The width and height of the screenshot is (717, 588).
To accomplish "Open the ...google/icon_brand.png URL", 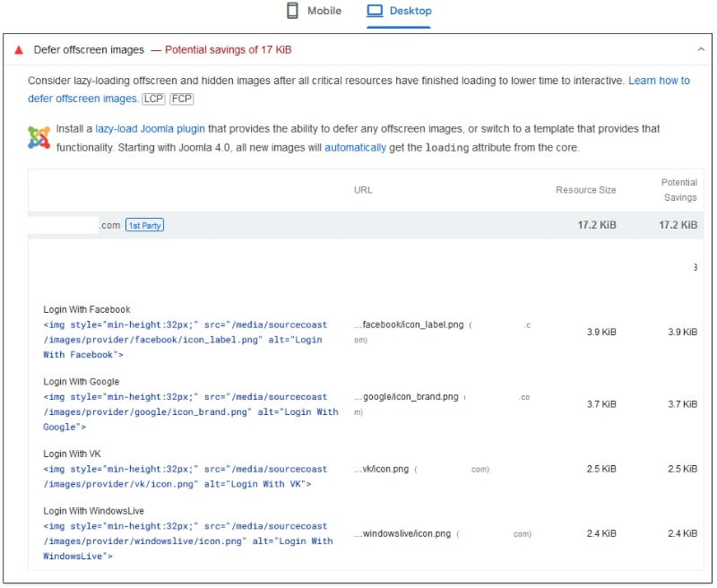I will coord(406,397).
